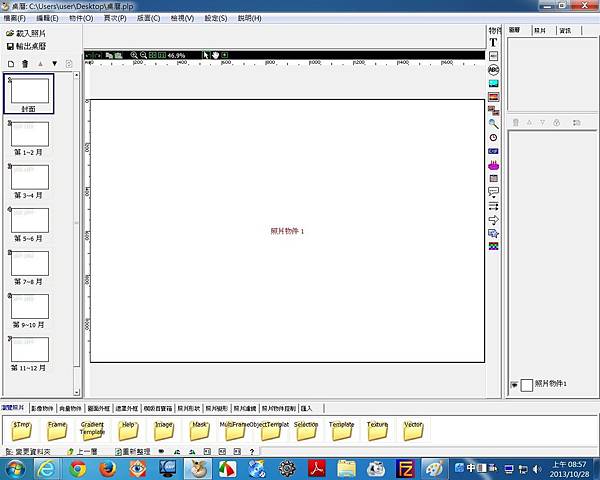Select the arrow shape object tool
Image resolution: width=600 pixels, height=480 pixels.
click(494, 220)
